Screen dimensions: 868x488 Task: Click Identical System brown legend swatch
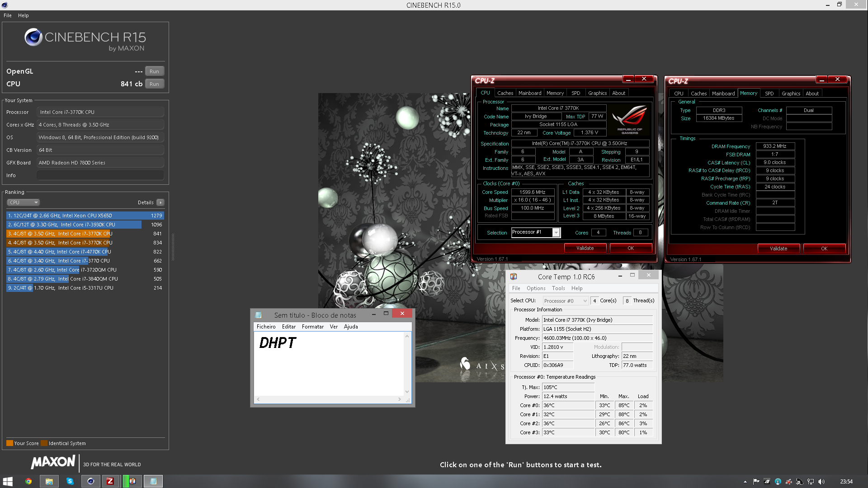(x=44, y=443)
